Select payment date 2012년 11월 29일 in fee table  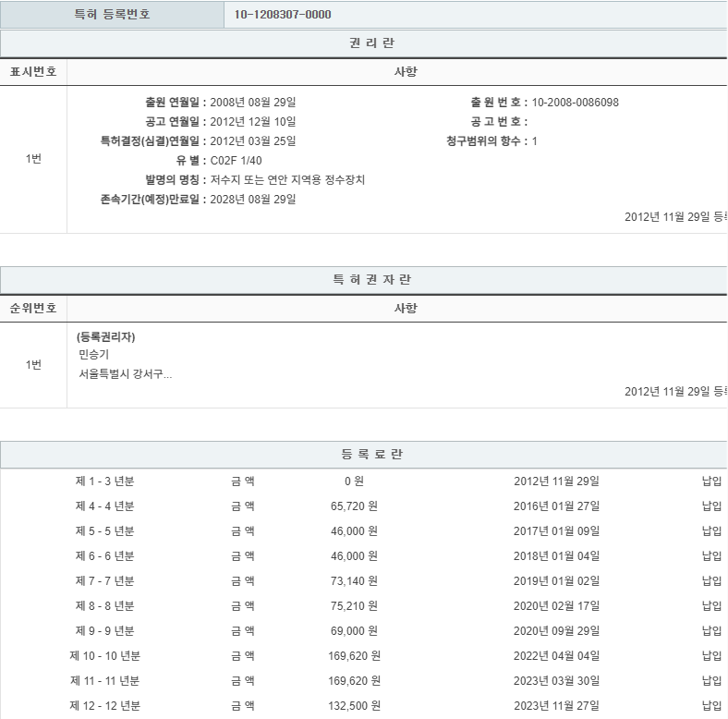(x=556, y=481)
